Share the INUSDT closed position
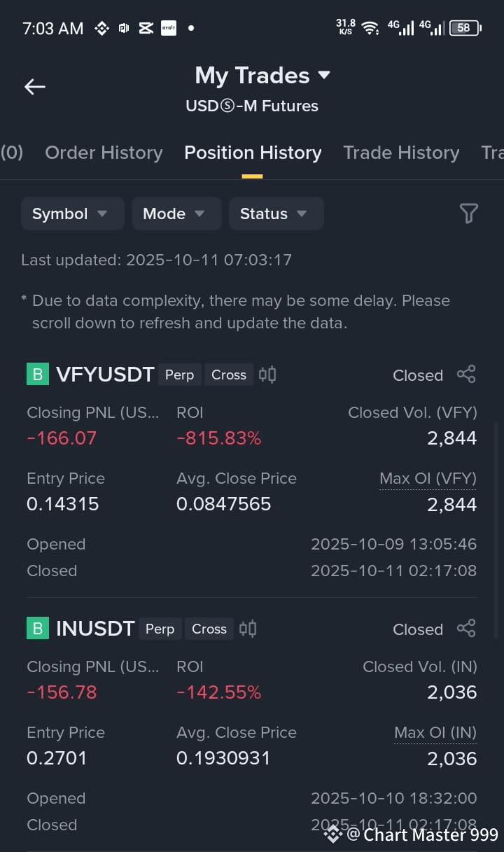 pos(466,628)
